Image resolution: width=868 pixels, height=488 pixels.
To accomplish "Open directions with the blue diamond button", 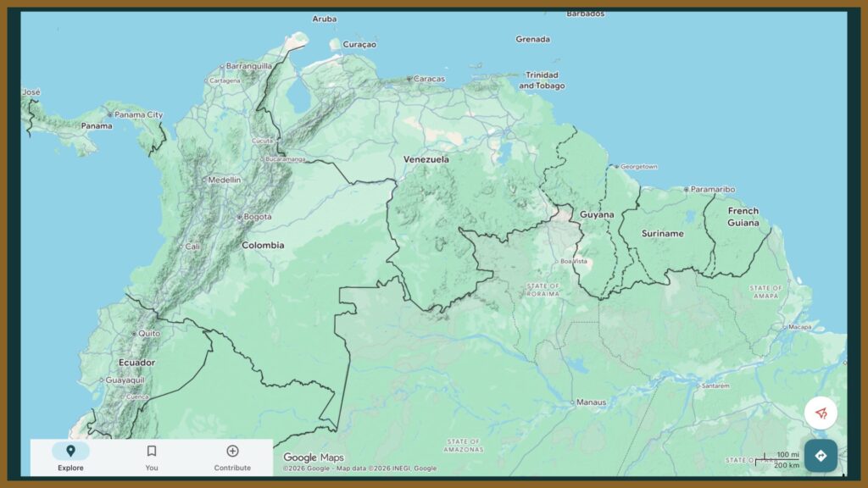I will tap(820, 456).
